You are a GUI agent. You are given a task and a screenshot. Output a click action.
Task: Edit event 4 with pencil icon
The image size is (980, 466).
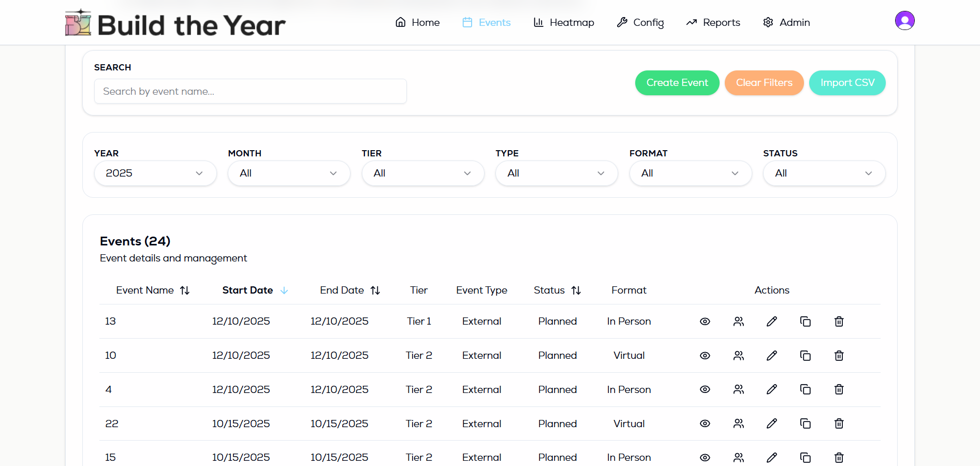click(x=772, y=389)
